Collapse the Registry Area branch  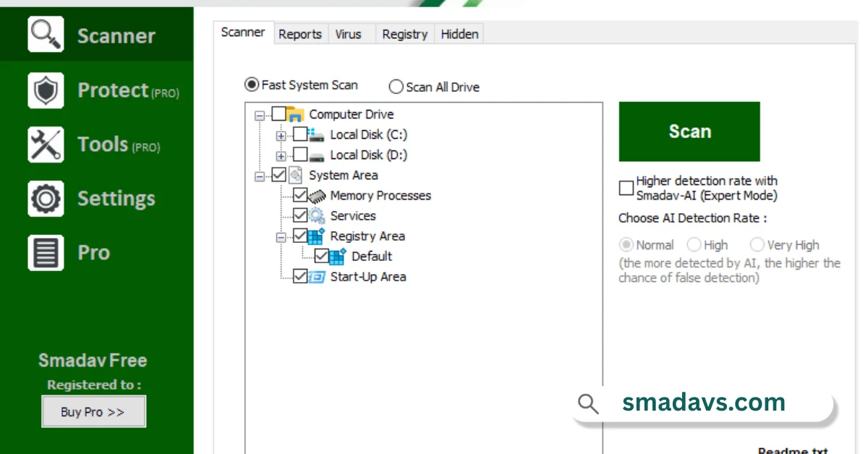point(281,236)
